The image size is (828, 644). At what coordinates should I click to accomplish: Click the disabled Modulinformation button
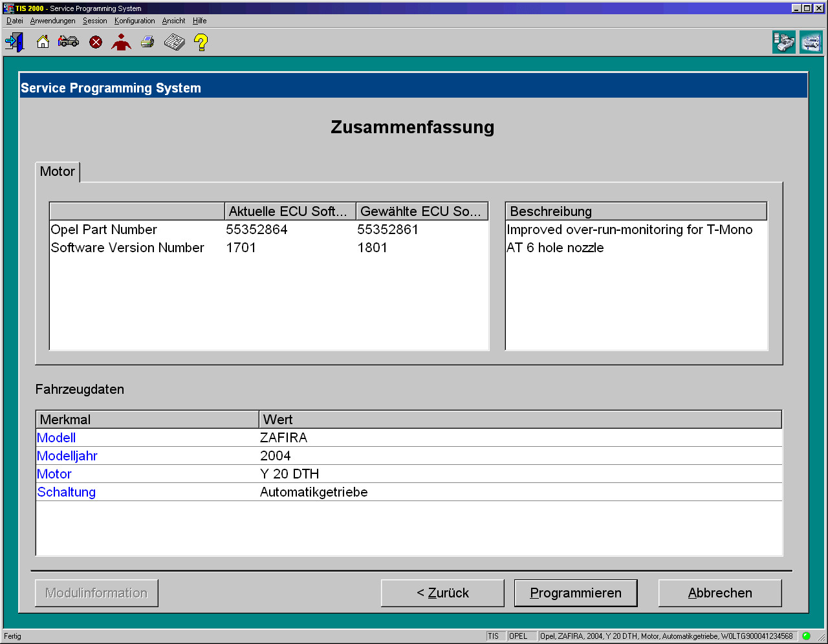(x=96, y=593)
